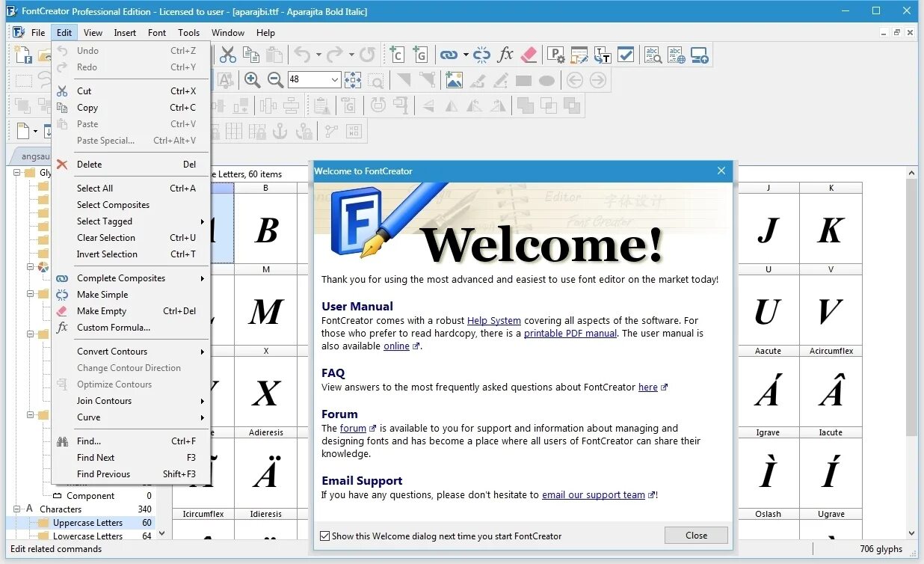Select the Lowercase Letters tree item

(x=87, y=536)
